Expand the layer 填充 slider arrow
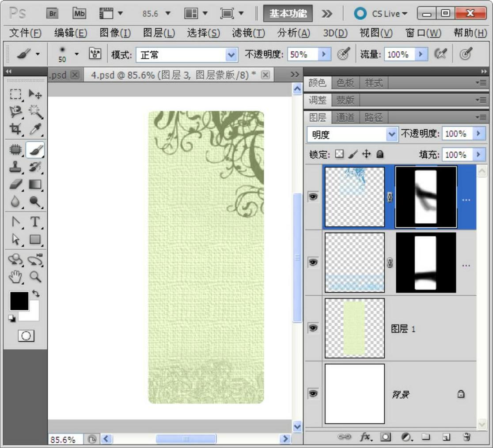493x448 pixels. coord(478,154)
